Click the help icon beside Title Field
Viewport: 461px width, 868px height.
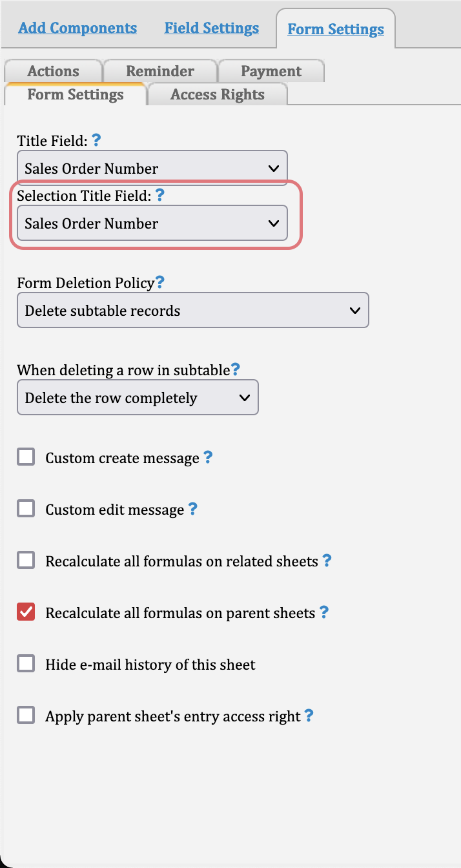[x=96, y=139]
